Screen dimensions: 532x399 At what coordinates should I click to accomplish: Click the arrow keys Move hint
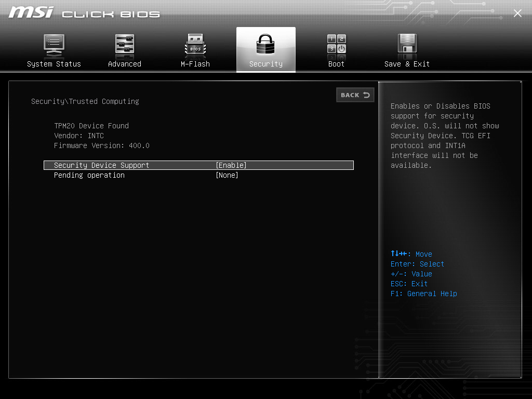pyautogui.click(x=411, y=254)
